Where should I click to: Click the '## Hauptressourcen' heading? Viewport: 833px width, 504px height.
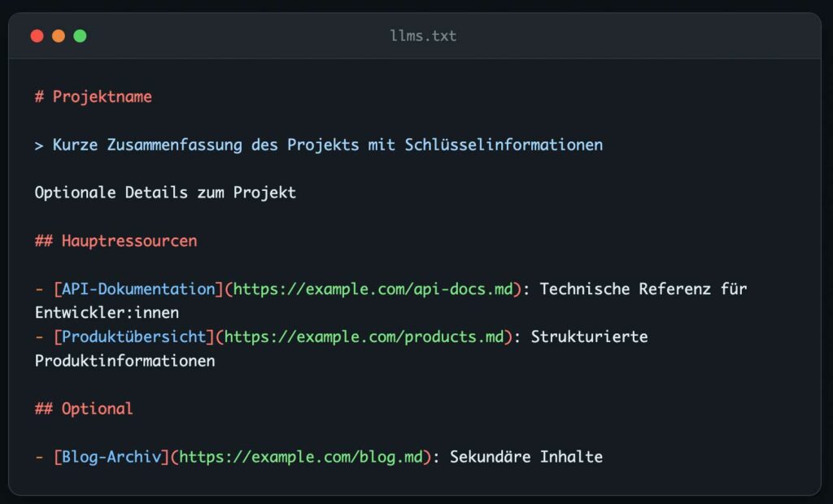click(116, 241)
